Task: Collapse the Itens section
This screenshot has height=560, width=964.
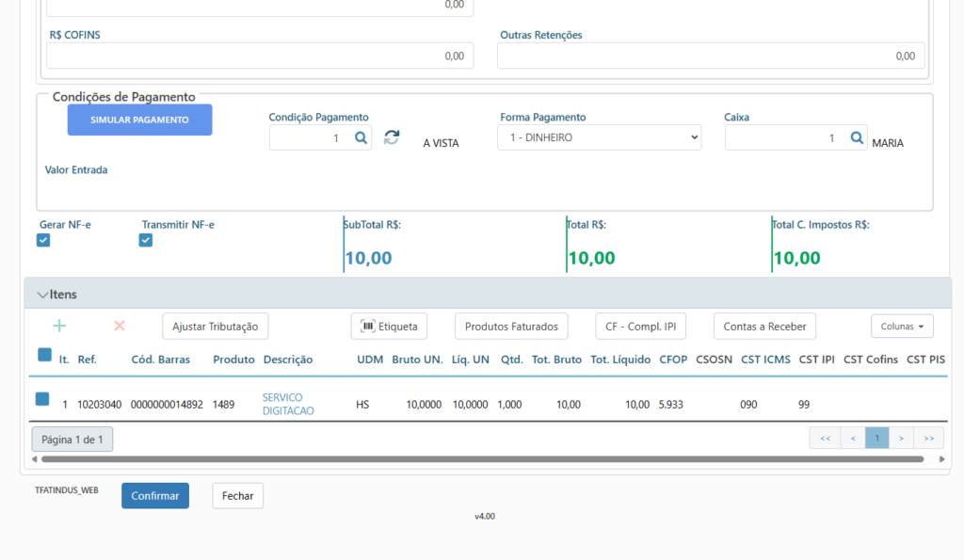Action: click(x=42, y=295)
